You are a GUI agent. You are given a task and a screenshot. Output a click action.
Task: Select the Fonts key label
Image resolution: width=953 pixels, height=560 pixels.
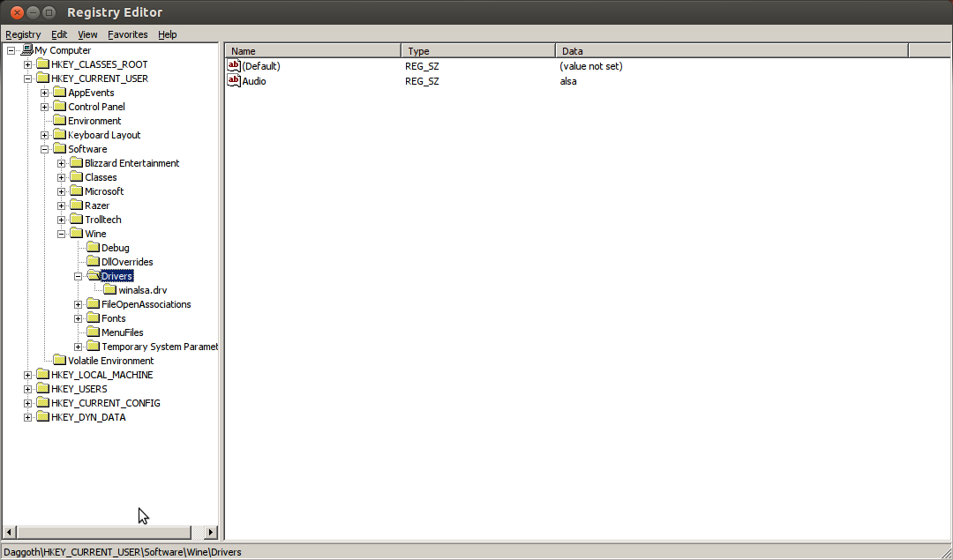pos(114,318)
